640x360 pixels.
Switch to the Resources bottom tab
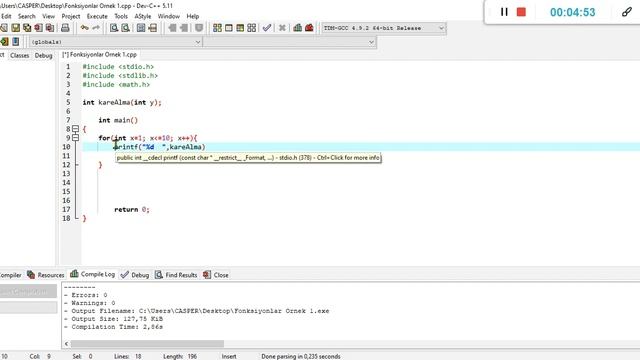[46, 275]
